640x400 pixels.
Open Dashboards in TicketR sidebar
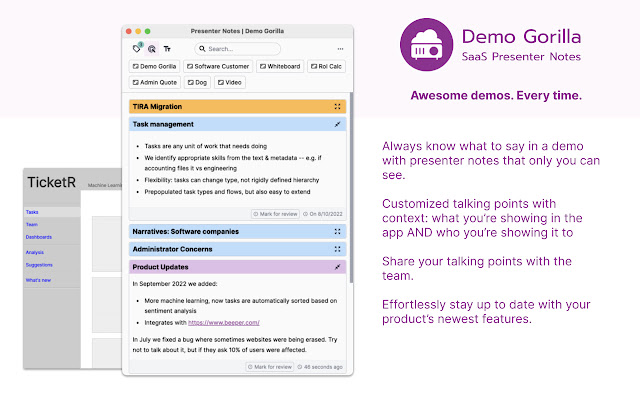[39, 237]
